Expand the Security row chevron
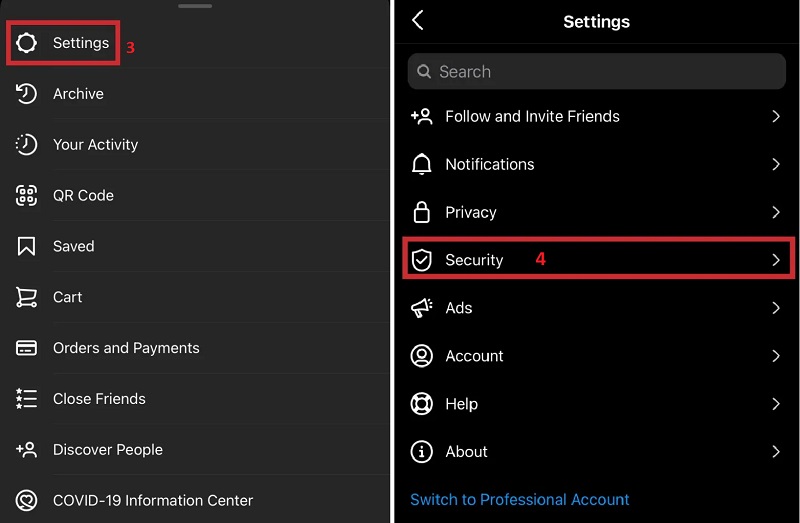 coord(776,260)
